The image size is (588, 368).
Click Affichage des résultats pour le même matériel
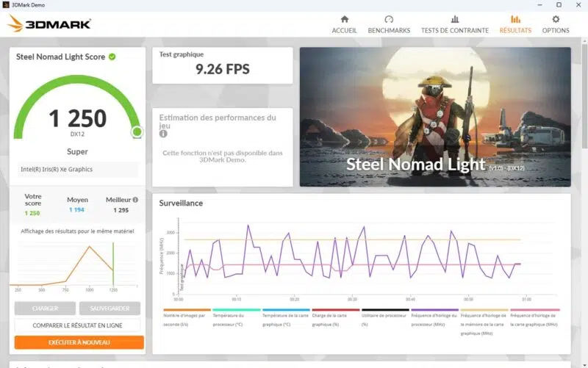point(77,231)
